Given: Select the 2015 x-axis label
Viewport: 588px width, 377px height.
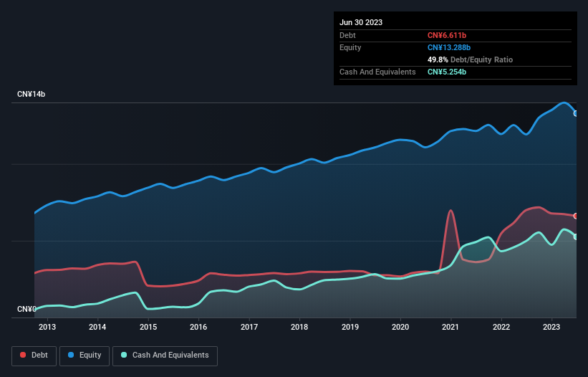Looking at the screenshot, I should [x=148, y=327].
